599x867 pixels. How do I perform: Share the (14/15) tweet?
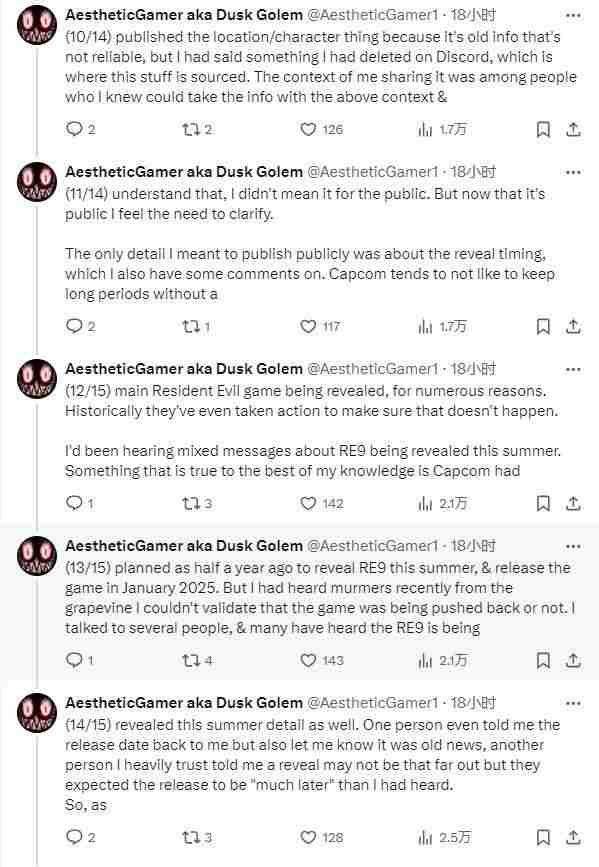tap(572, 838)
